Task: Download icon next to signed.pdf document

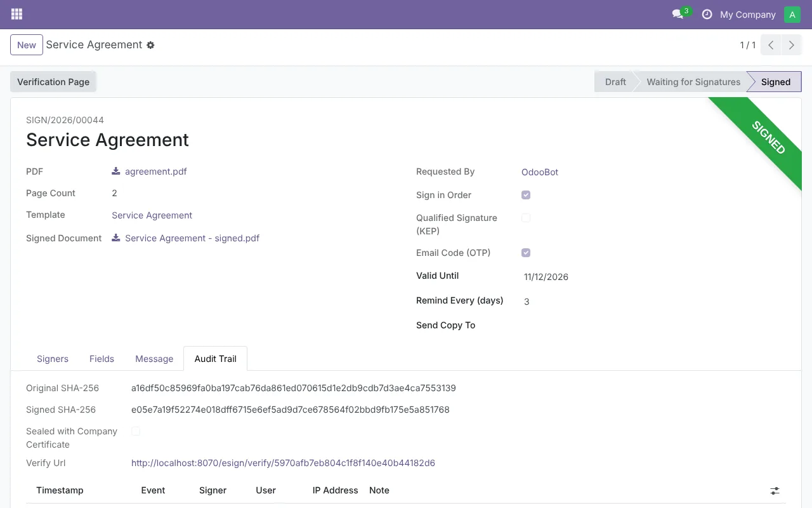Action: [x=116, y=238]
